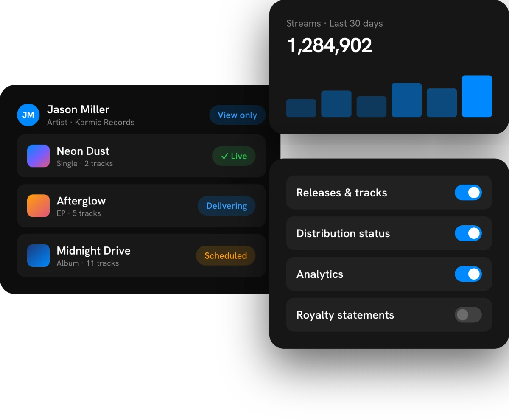
Task: Click the Album · 11 tracks text
Action: [x=88, y=263]
